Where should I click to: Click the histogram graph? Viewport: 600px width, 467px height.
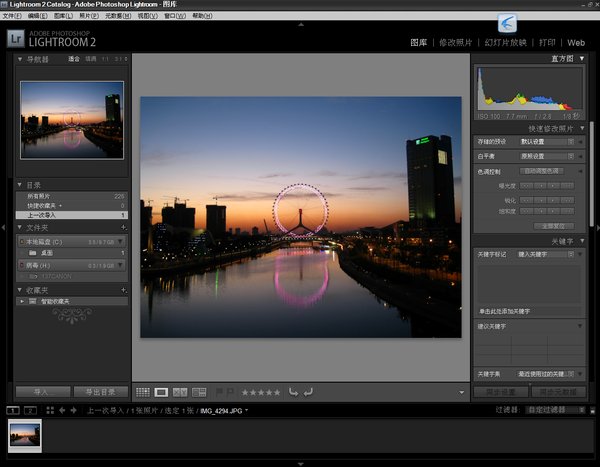click(529, 90)
